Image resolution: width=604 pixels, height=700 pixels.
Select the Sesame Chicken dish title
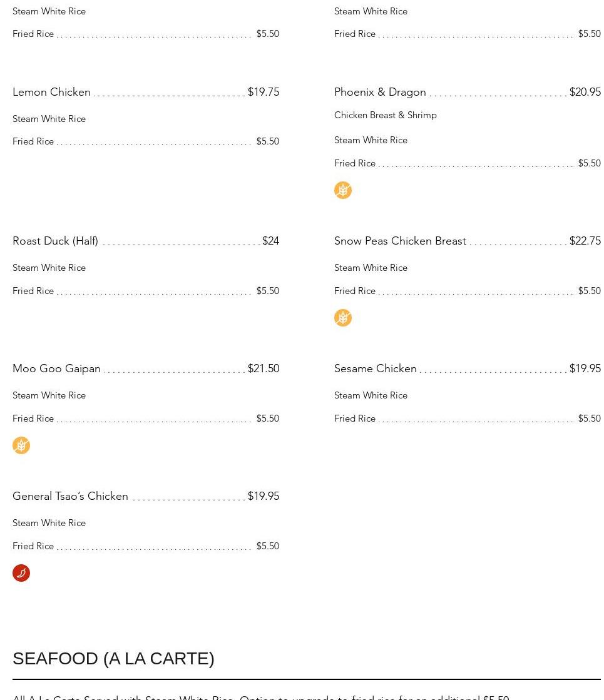pos(376,368)
